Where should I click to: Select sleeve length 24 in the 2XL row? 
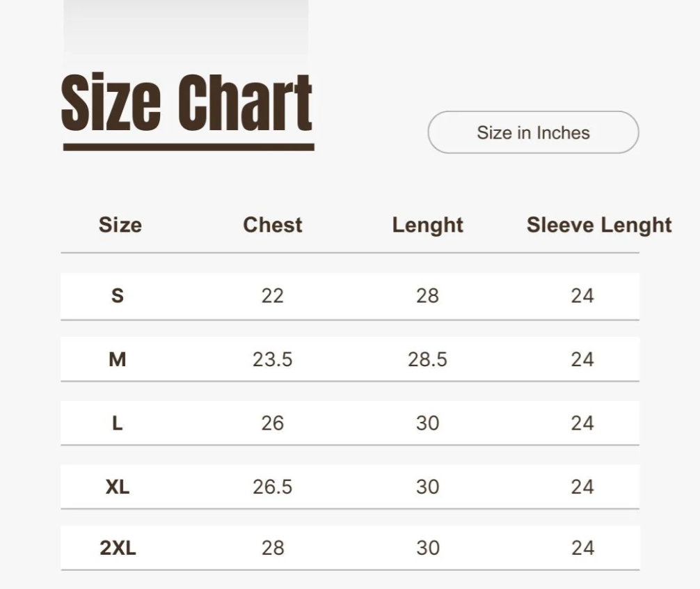(x=582, y=548)
